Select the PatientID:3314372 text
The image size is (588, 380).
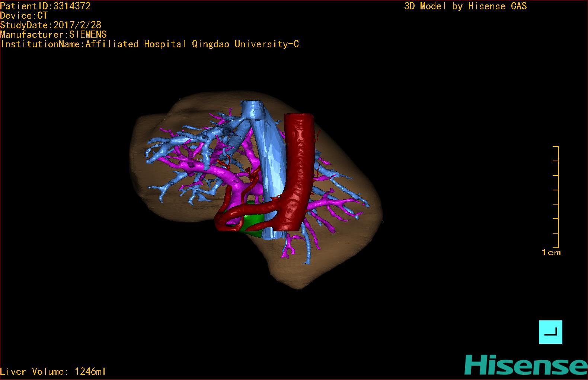pos(45,6)
